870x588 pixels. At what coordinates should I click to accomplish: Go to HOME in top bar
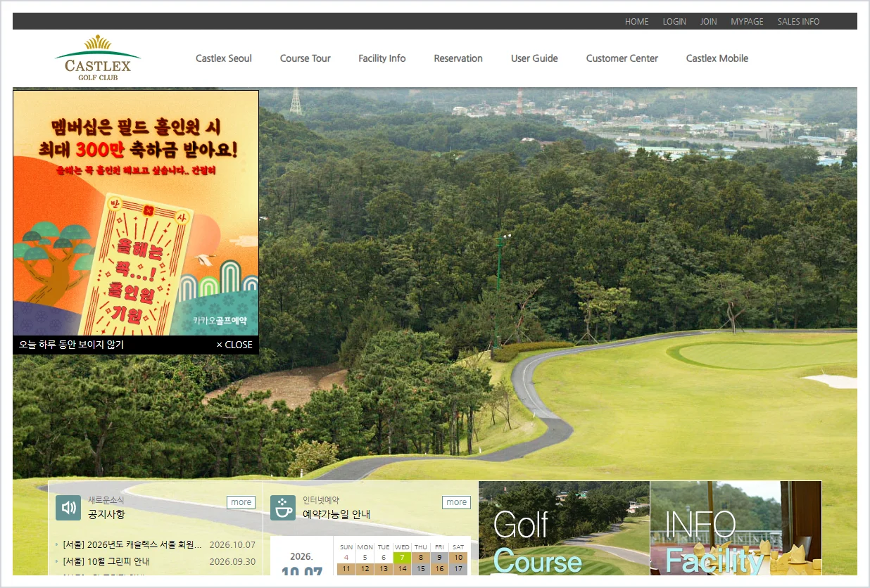click(x=637, y=22)
